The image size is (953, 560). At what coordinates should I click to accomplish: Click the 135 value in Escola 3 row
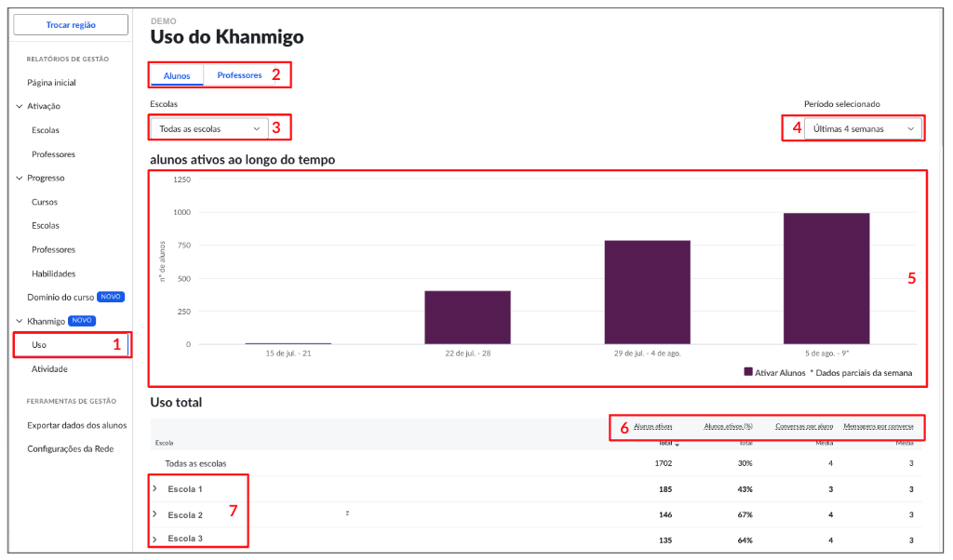click(665, 540)
